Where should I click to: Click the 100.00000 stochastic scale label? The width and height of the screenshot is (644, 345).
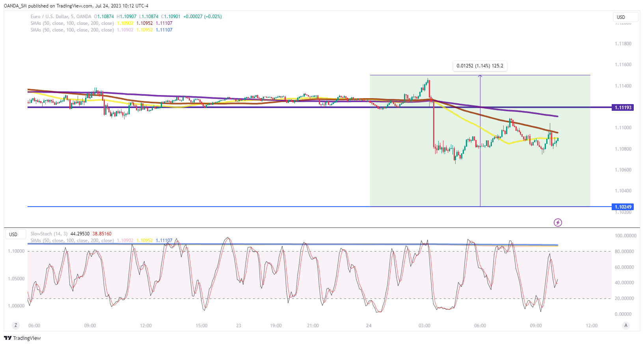pyautogui.click(x=625, y=236)
